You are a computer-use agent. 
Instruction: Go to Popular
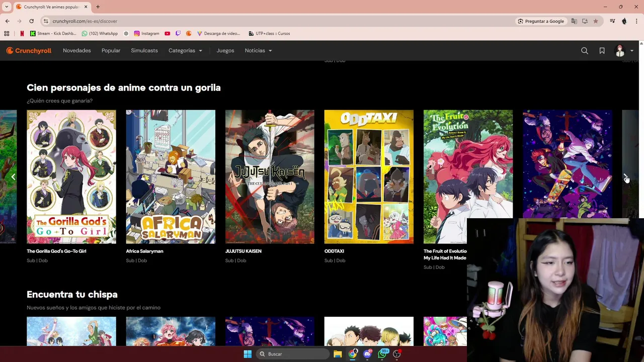pos(111,50)
